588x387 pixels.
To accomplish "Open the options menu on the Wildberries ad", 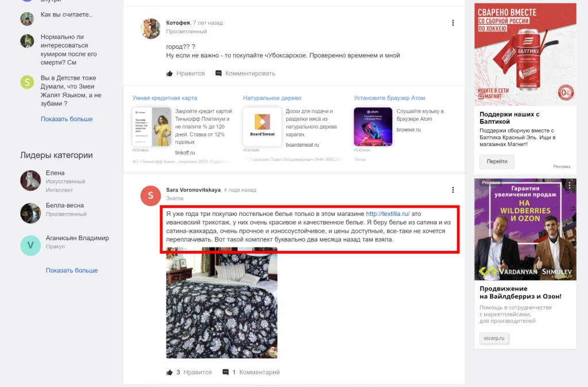I will coord(570,185).
